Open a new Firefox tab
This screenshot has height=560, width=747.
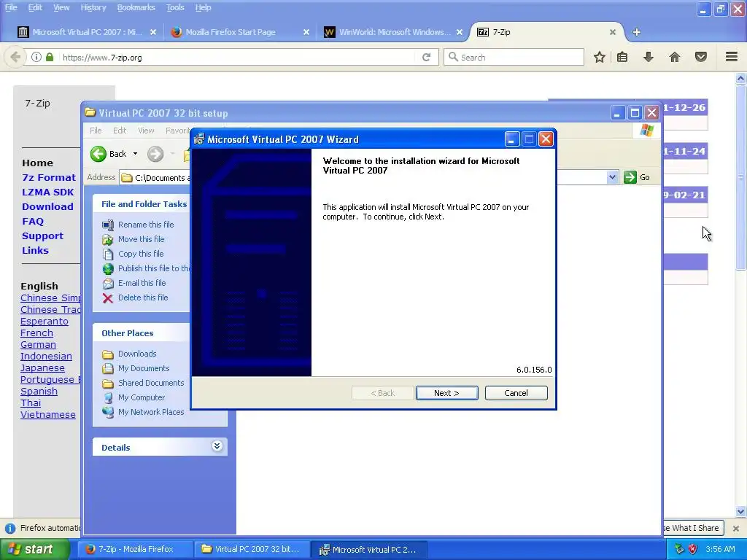(636, 32)
